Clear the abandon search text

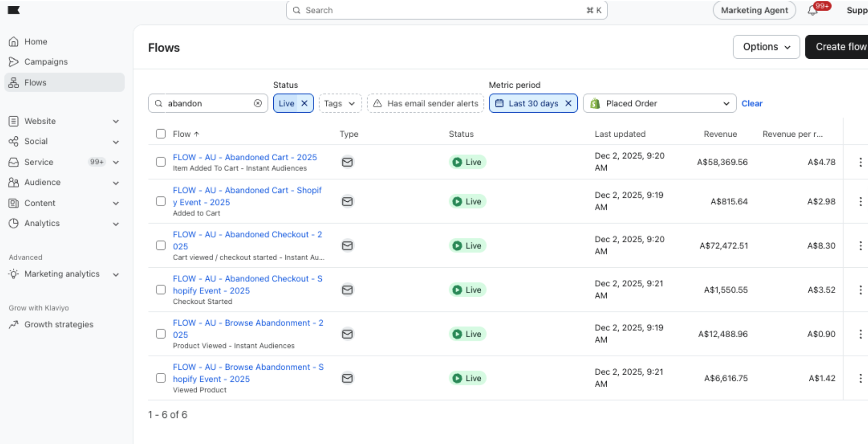point(258,104)
